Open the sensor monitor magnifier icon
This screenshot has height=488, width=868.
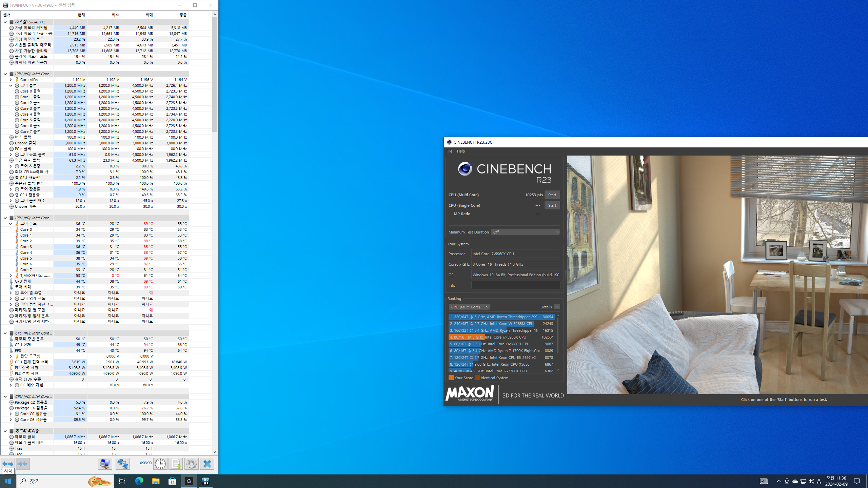click(105, 464)
